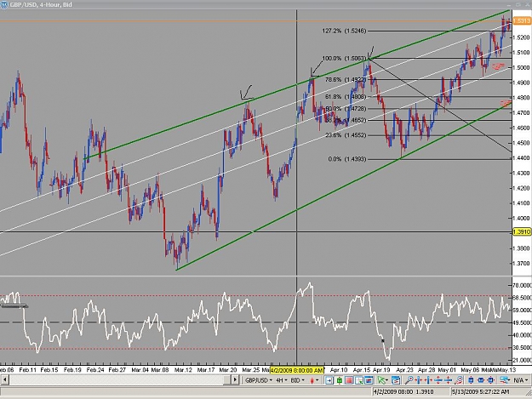Click the second vertical scale arrows icon
This screenshot has width=532, height=399.
pos(449,380)
